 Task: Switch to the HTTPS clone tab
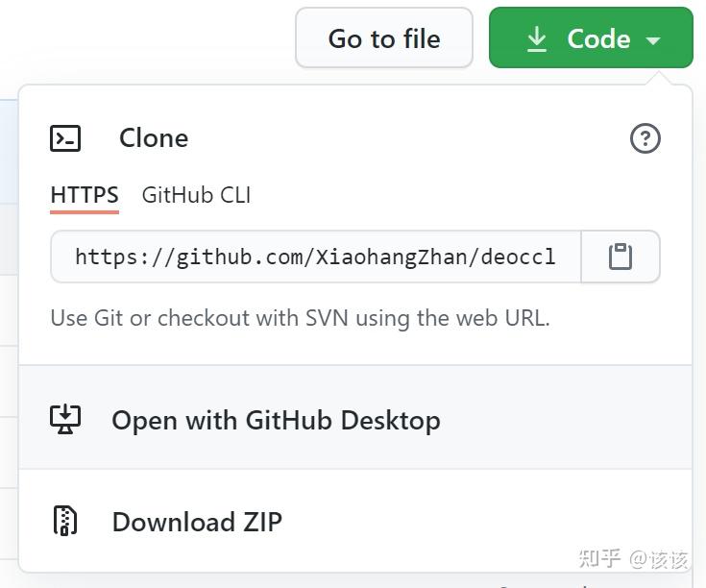pos(85,195)
